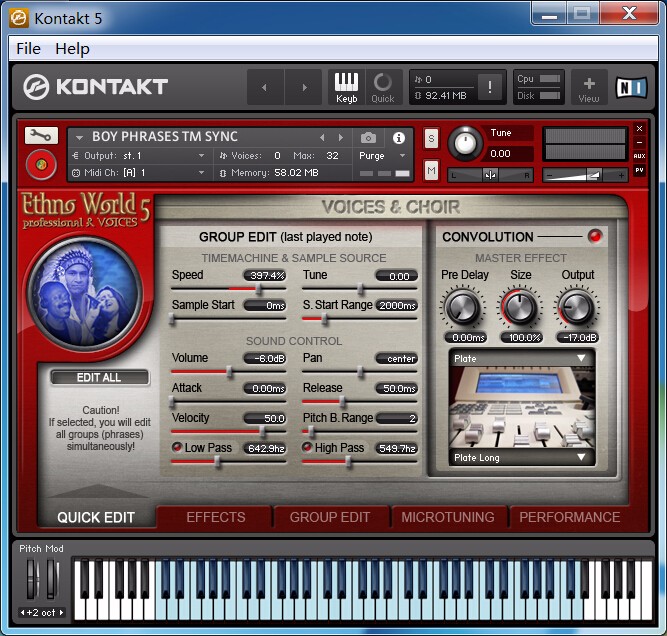Open the Plate reverb category dropdown
Viewport: 667px width, 636px height.
(x=522, y=359)
